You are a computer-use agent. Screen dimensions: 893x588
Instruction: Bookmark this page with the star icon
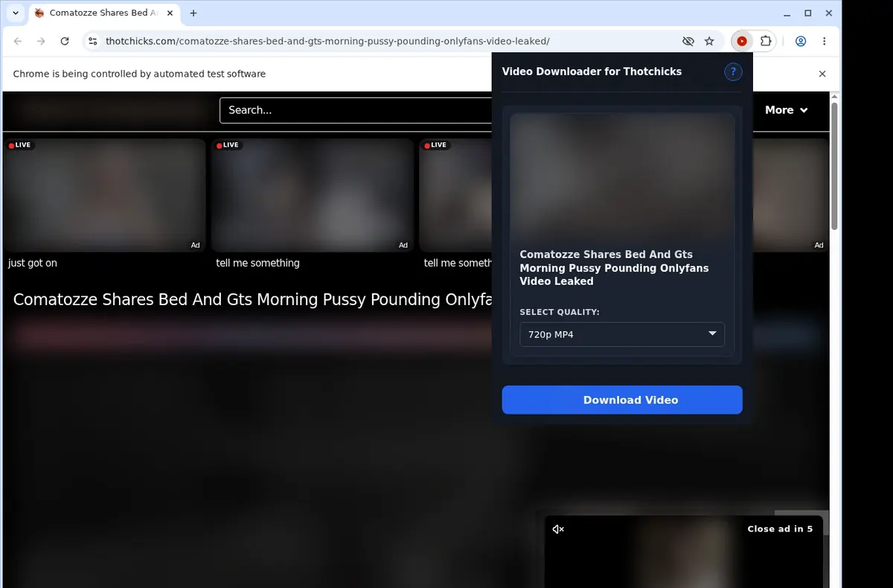point(709,42)
